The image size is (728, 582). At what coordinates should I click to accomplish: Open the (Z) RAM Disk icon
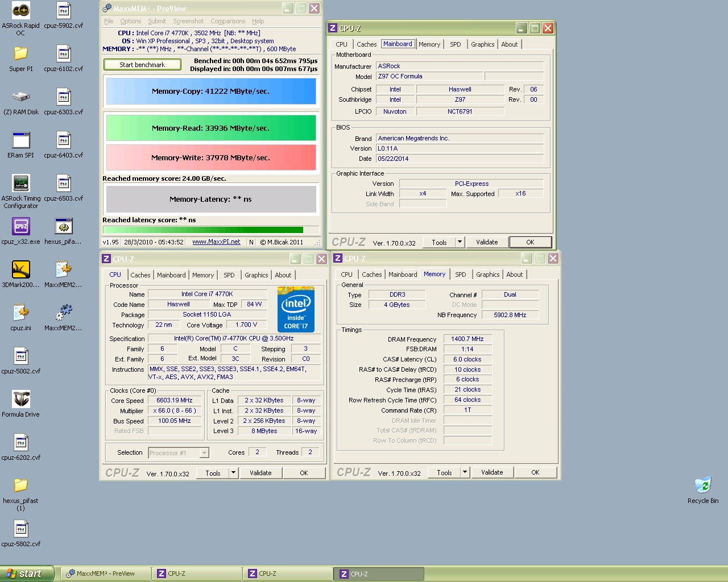click(21, 97)
